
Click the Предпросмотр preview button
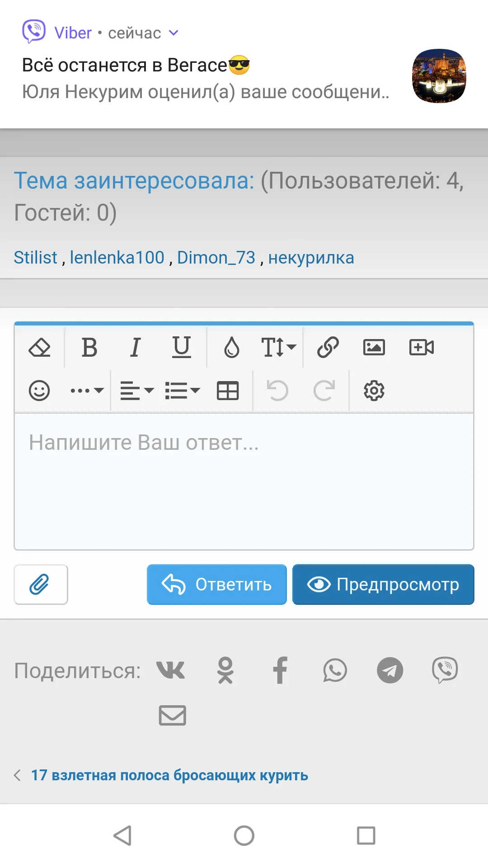coord(383,585)
